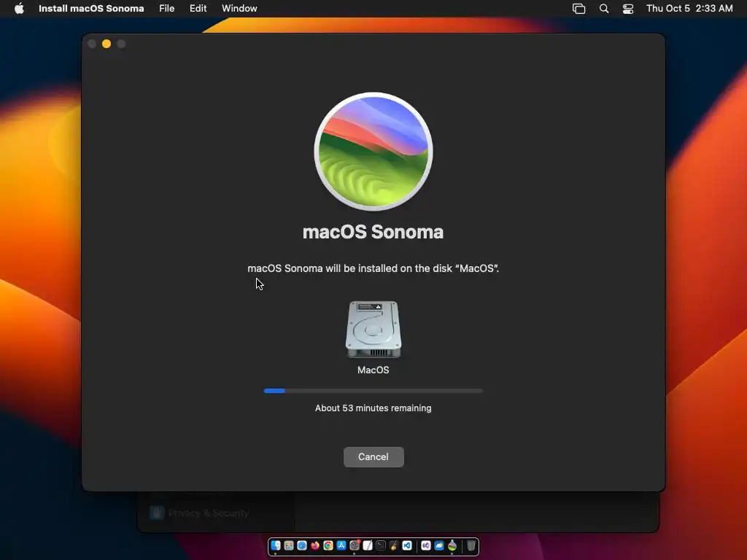Open the Apple menu
The width and height of the screenshot is (747, 560).
click(x=19, y=8)
